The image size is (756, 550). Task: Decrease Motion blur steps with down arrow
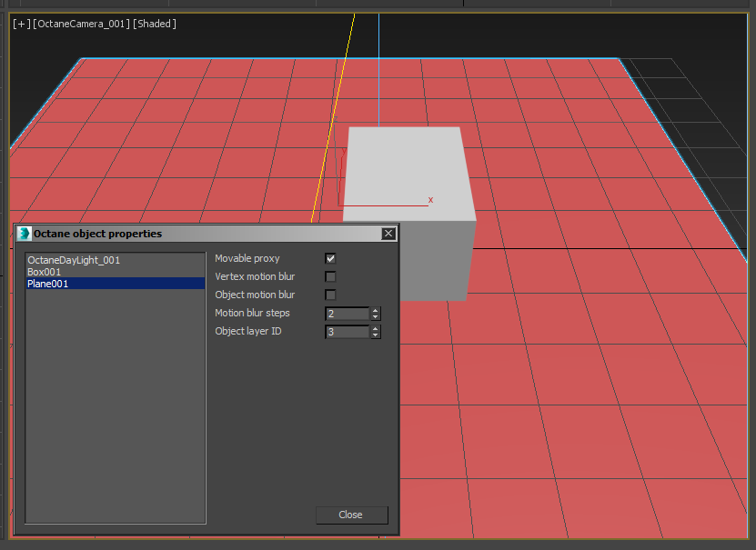pos(376,317)
